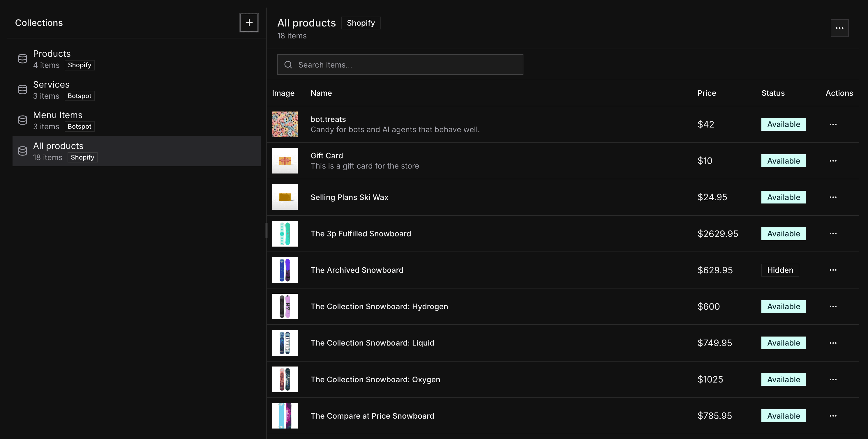This screenshot has width=868, height=439.
Task: Click the search magnifier icon
Action: point(288,65)
